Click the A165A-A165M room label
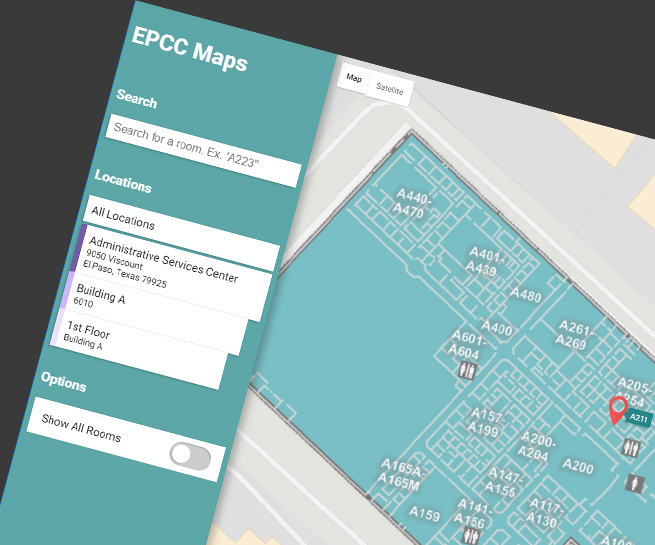Image resolution: width=655 pixels, height=545 pixels. point(402,473)
